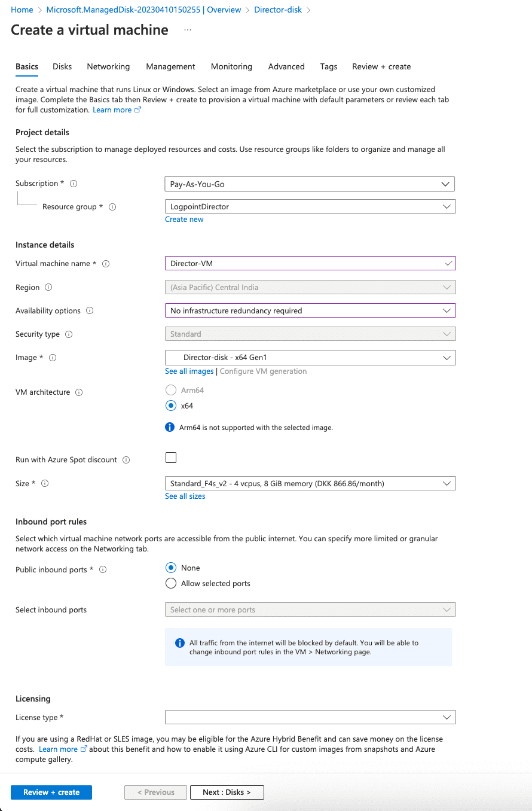The height and width of the screenshot is (811, 532).
Task: Choose Allow selected ports option
Action: [170, 583]
